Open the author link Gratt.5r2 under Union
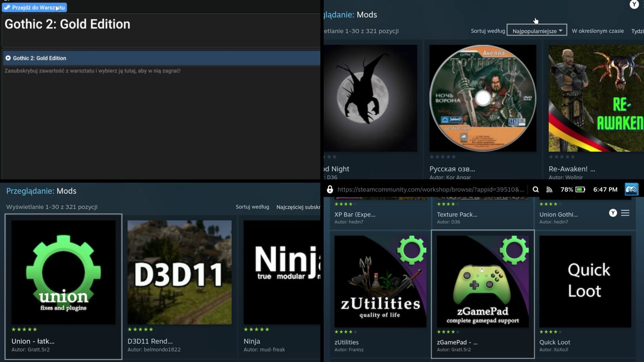Image resolution: width=644 pixels, height=362 pixels. (38, 350)
